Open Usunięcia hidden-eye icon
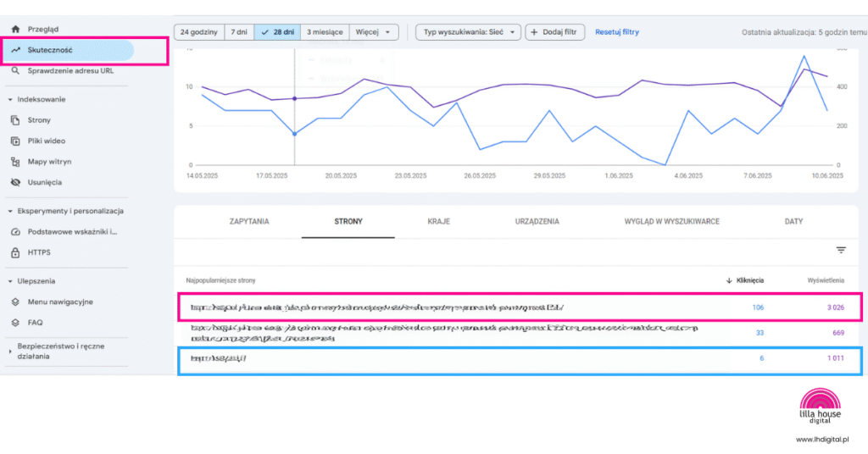This screenshot has width=868, height=454. (x=15, y=182)
